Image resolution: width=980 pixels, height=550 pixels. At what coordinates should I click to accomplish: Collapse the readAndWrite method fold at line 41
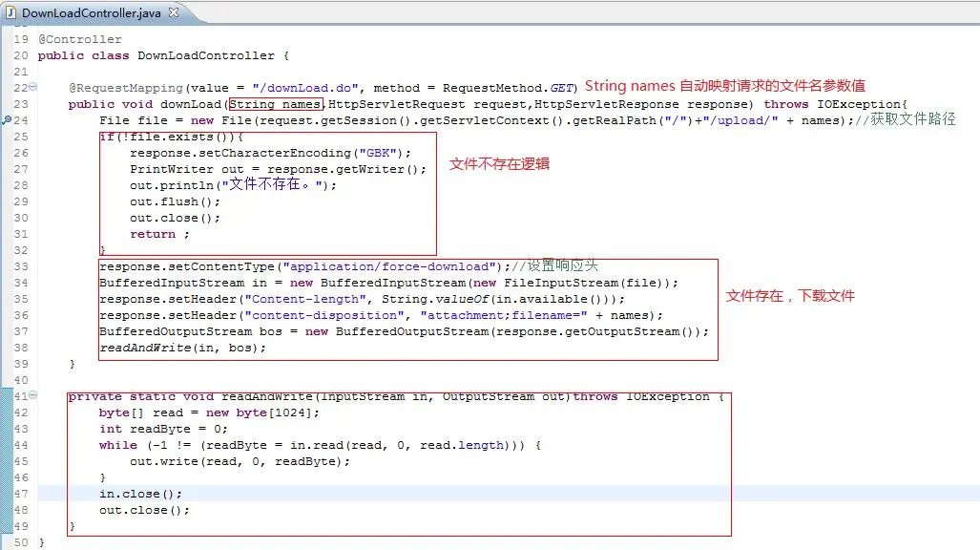[x=33, y=394]
